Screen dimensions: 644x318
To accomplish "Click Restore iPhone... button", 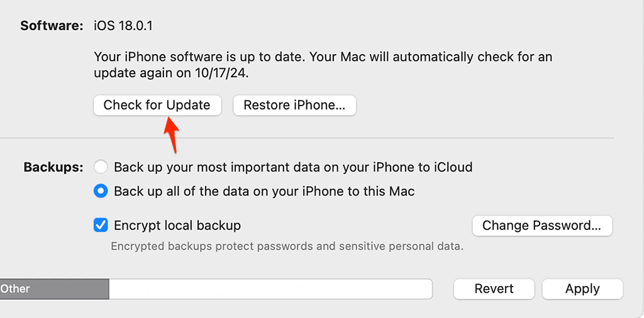I will [294, 105].
